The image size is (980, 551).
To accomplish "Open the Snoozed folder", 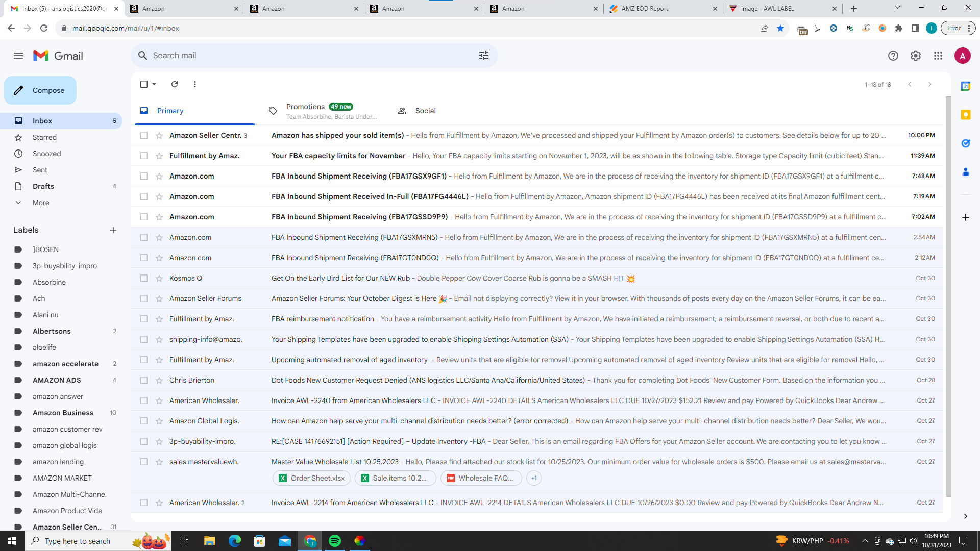I will (61, 154).
